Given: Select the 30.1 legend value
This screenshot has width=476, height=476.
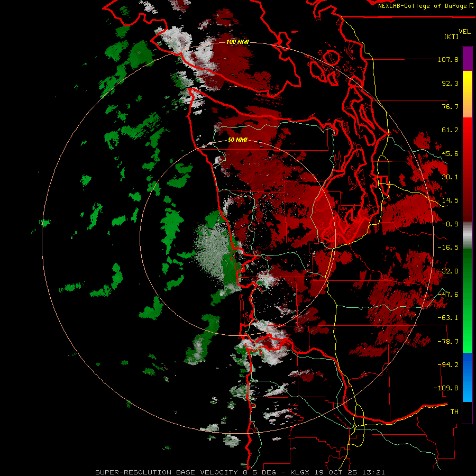Looking at the screenshot, I should coord(450,177).
